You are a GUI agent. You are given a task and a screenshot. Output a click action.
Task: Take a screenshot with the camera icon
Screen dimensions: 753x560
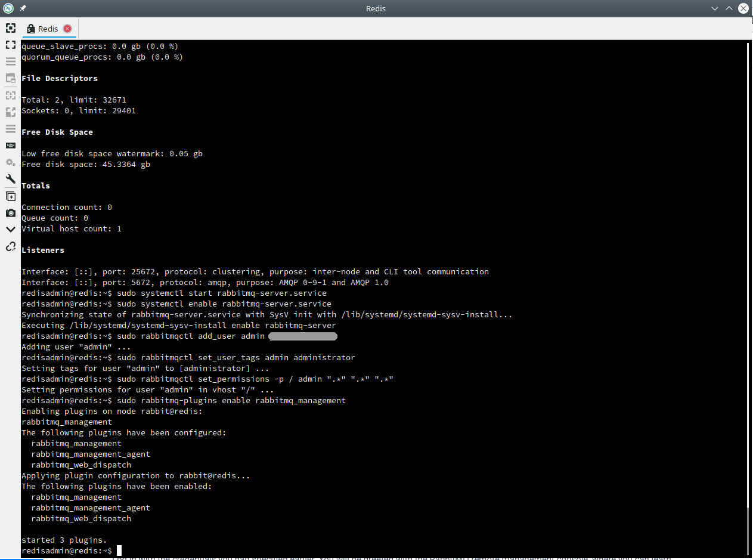[x=10, y=213]
